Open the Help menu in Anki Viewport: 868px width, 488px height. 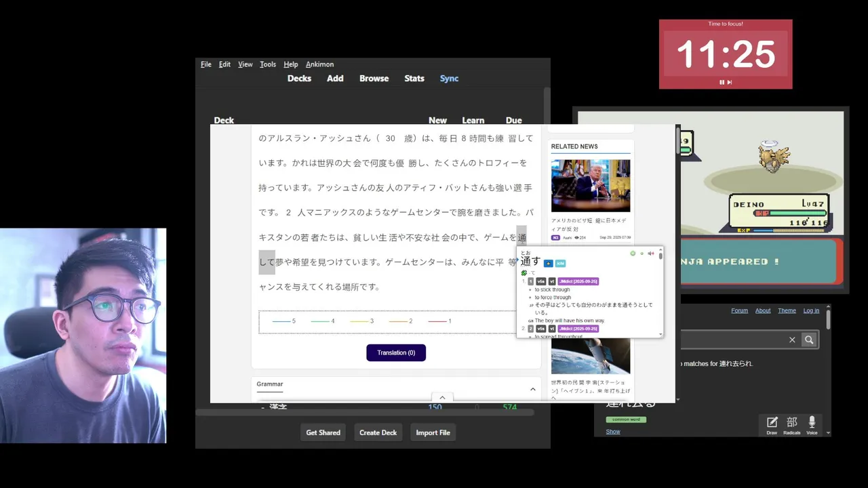click(291, 64)
